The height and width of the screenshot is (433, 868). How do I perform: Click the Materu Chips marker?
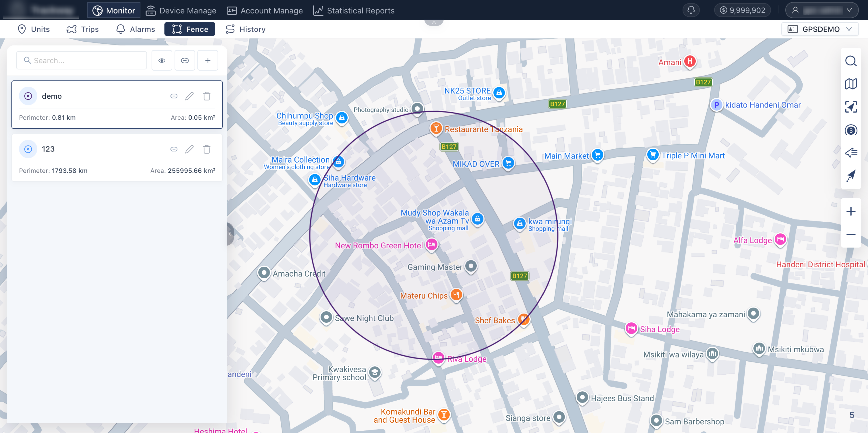point(456,295)
